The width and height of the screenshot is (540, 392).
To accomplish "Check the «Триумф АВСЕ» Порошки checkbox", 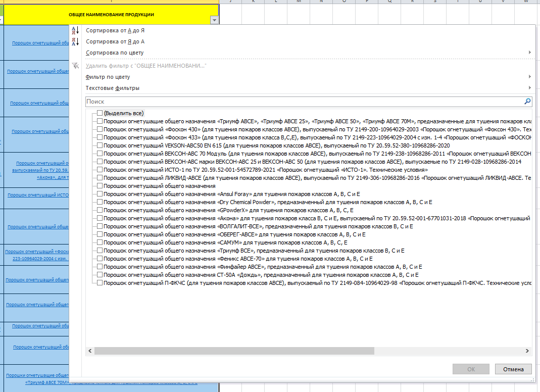I will (100, 121).
